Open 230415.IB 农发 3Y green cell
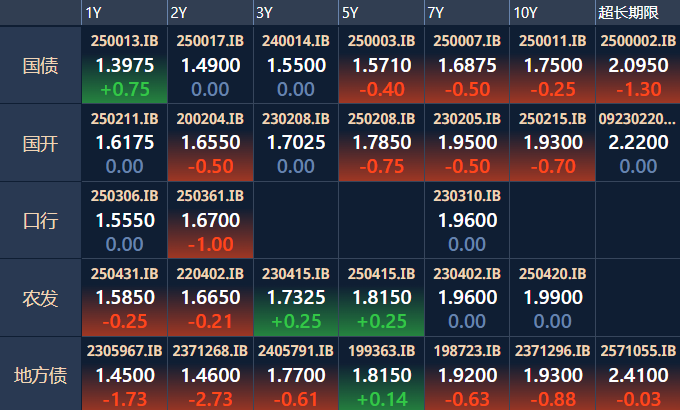Viewport: 680px width, 410px height. 296,298
